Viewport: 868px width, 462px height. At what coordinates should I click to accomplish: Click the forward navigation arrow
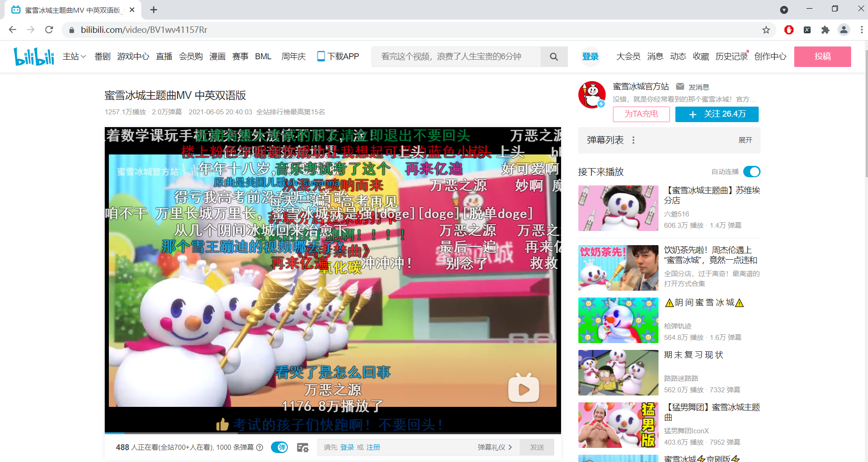coord(31,30)
